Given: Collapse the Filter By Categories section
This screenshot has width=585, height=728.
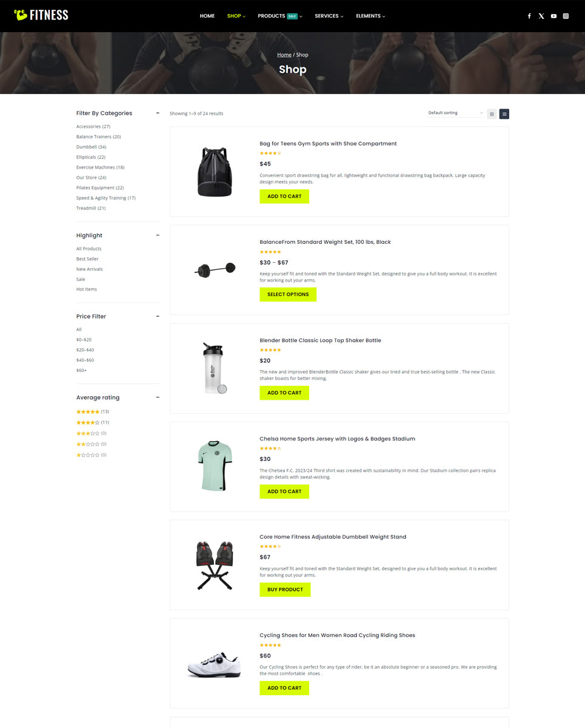Looking at the screenshot, I should pyautogui.click(x=158, y=113).
